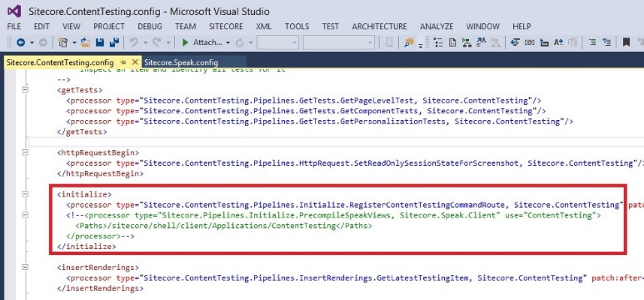Open the FILE menu

pyautogui.click(x=14, y=27)
